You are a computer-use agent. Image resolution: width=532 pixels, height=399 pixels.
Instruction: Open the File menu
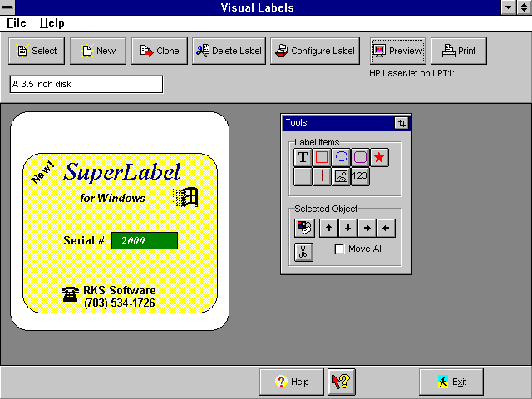click(17, 23)
